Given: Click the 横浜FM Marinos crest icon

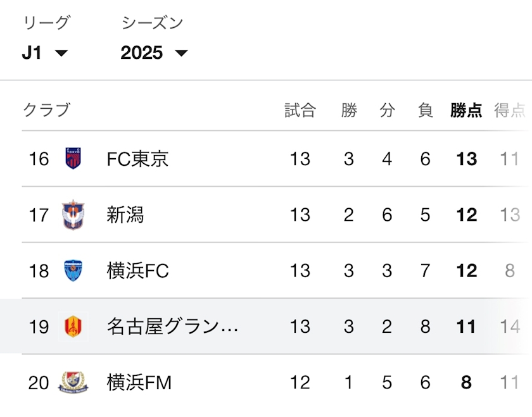Looking at the screenshot, I should tap(73, 382).
